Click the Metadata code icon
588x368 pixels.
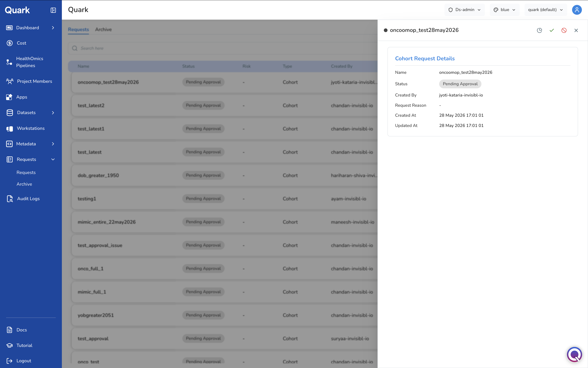pyautogui.click(x=9, y=144)
